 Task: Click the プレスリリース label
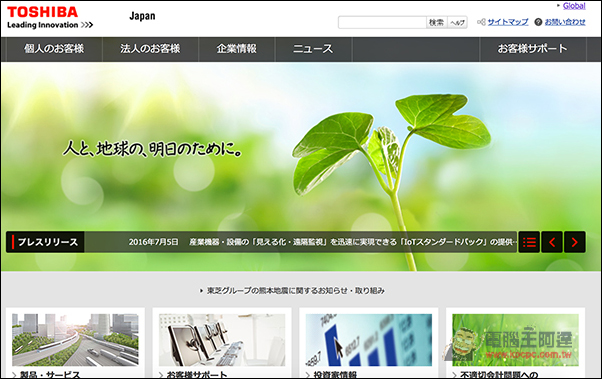(45, 242)
